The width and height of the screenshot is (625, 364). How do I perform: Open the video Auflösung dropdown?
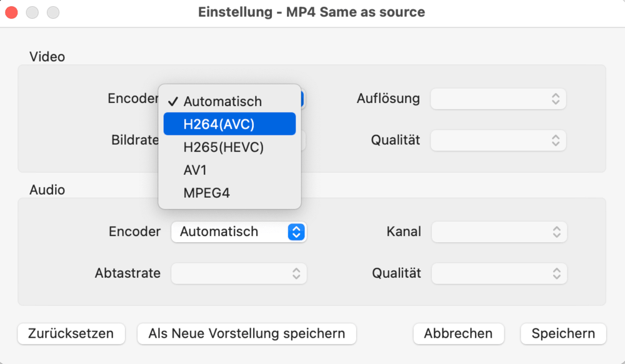[498, 99]
